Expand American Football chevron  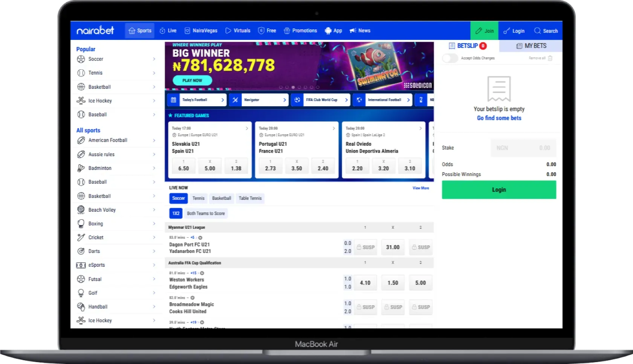pos(154,140)
